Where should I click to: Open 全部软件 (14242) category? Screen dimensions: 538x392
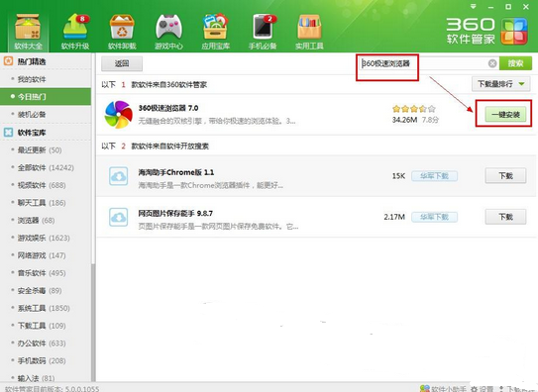(46, 167)
